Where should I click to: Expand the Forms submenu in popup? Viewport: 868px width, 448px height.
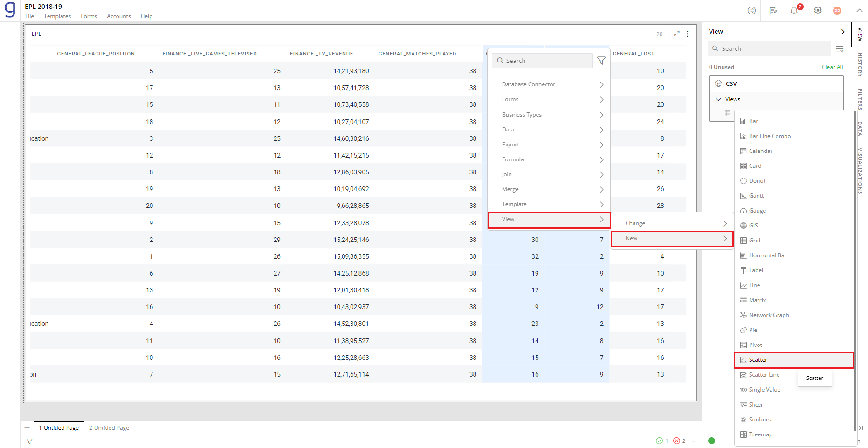(x=549, y=99)
